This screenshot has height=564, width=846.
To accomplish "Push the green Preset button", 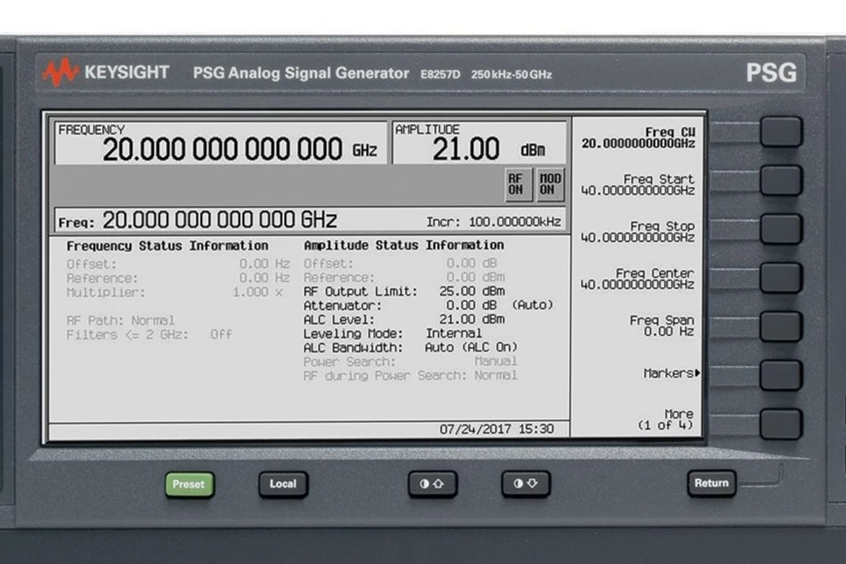I will (189, 484).
